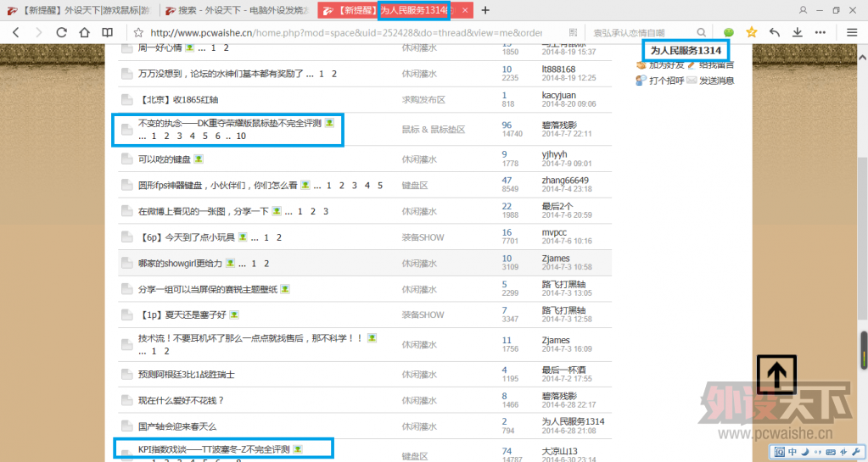Open last poster yjhyyh profile
Image resolution: width=868 pixels, height=462 pixels.
click(554, 153)
